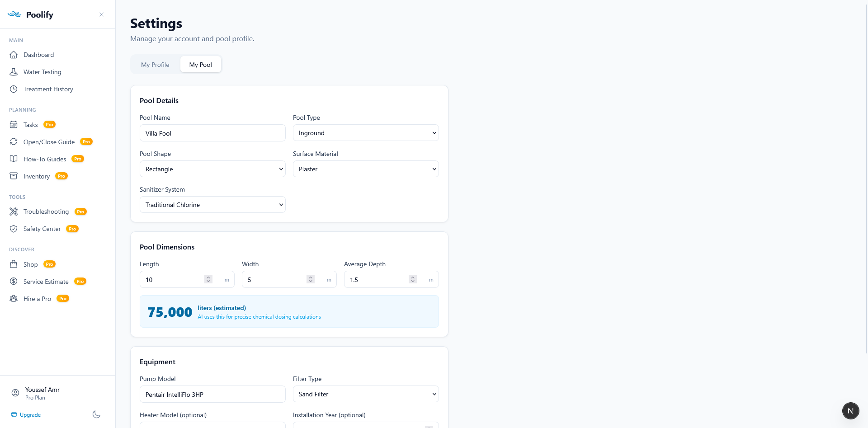Click the Pro badge next to Tasks
Viewport: 868px width, 428px height.
[50, 124]
